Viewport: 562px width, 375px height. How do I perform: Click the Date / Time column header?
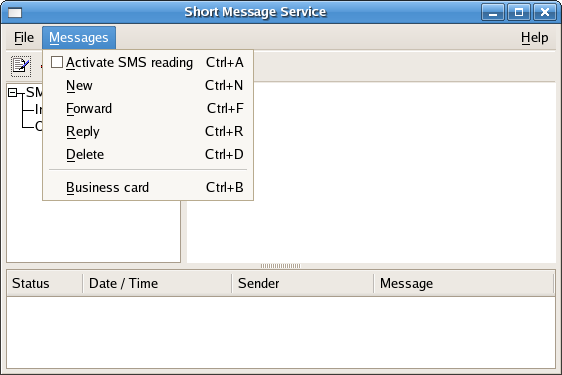157,283
